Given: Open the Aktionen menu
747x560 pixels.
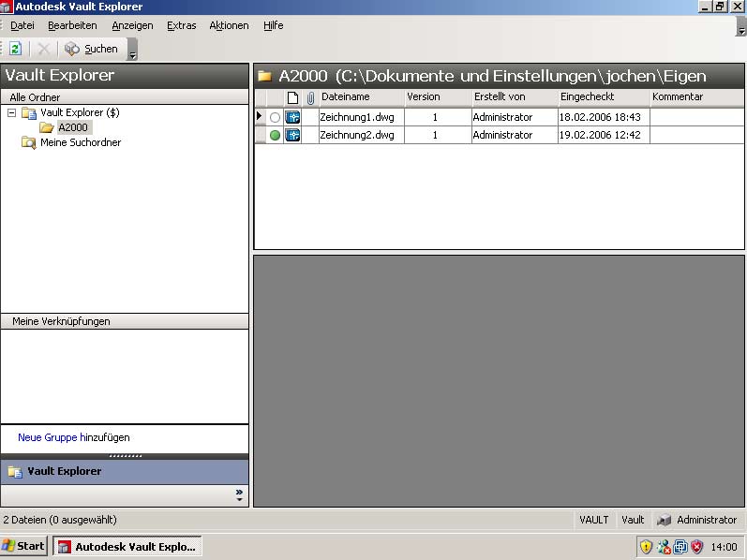Looking at the screenshot, I should pyautogui.click(x=229, y=25).
